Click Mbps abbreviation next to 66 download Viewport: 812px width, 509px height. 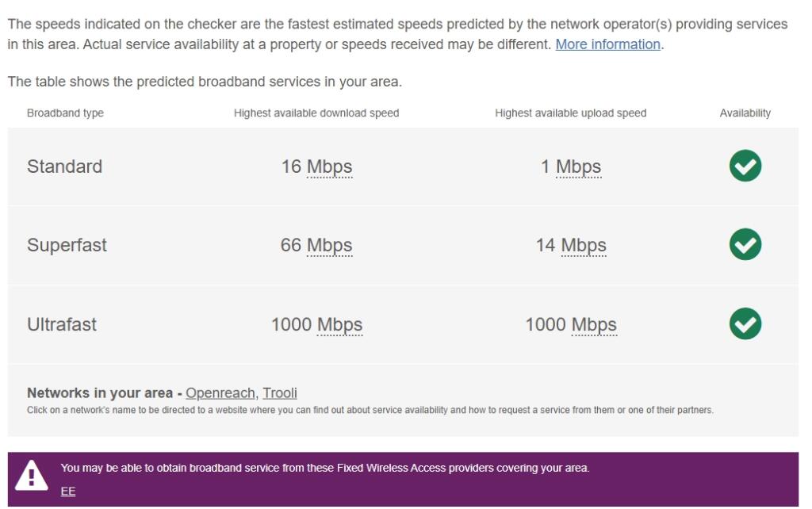pos(329,245)
